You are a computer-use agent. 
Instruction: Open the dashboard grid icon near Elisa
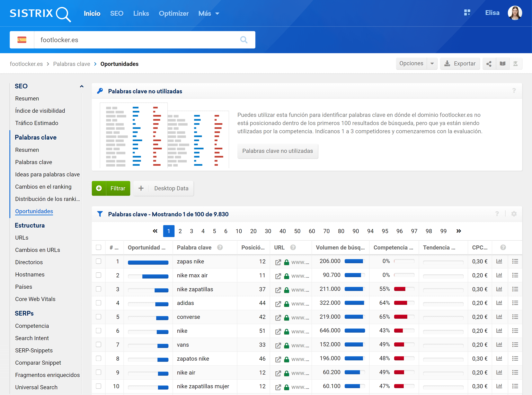[467, 13]
